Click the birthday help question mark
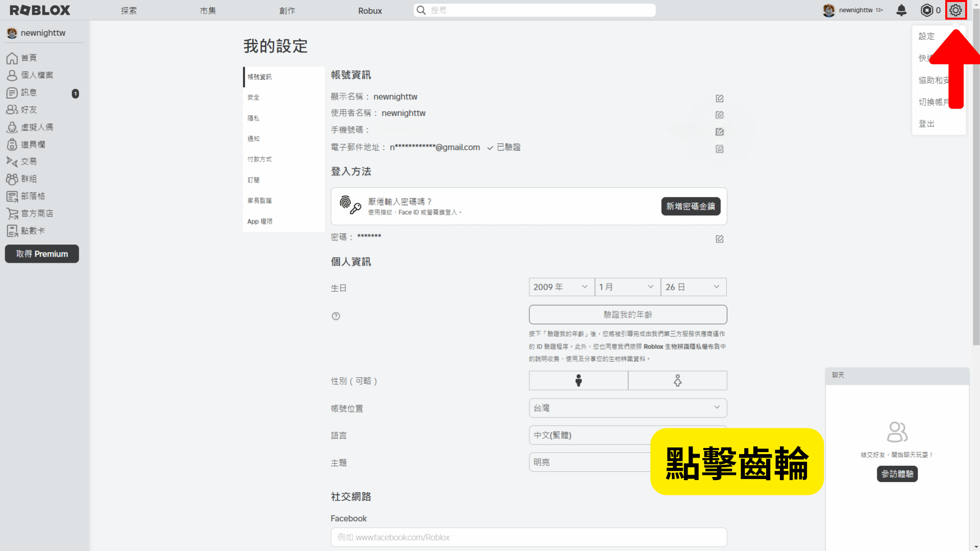The height and width of the screenshot is (551, 980). pos(336,316)
